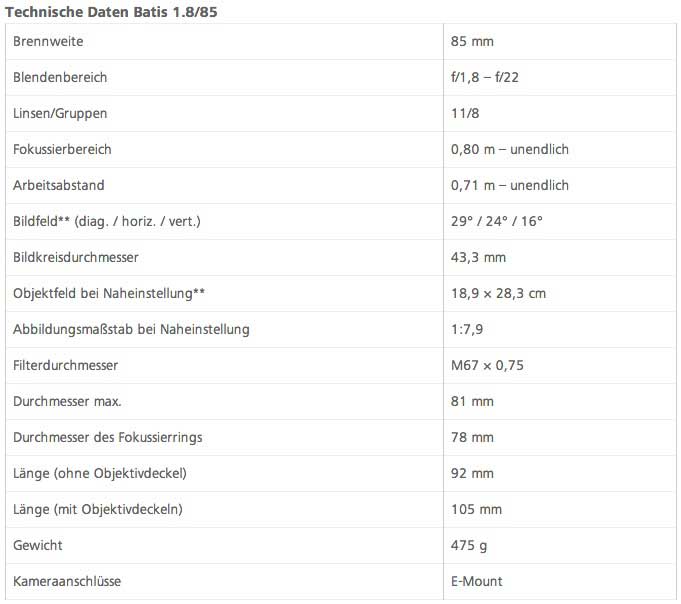Image resolution: width=681 pixels, height=604 pixels.
Task: Select 'Objektfeld bei Naheinstellung**' label
Action: coord(109,293)
